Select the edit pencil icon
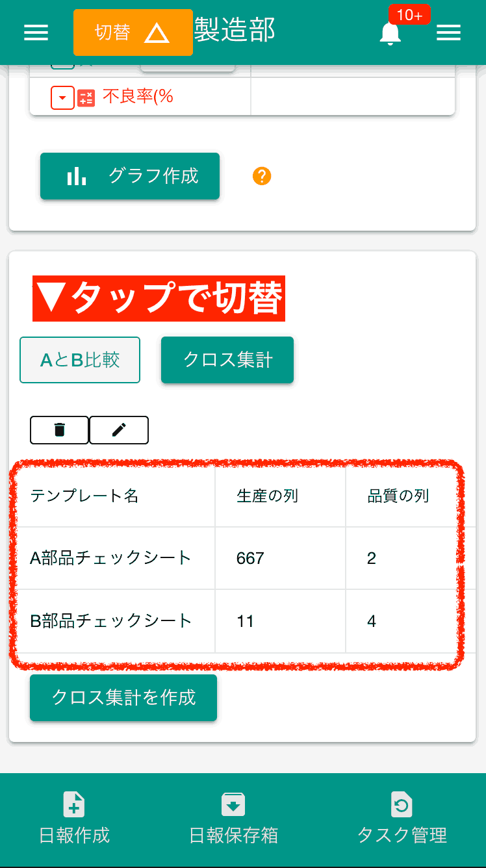The width and height of the screenshot is (486, 868). coord(119,429)
